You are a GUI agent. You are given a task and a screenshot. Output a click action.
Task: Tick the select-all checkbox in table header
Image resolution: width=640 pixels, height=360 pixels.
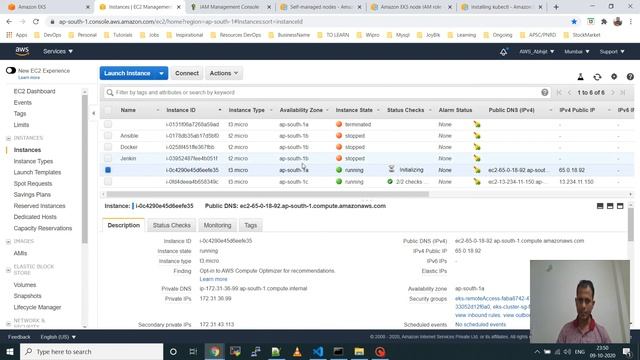pyautogui.click(x=108, y=110)
